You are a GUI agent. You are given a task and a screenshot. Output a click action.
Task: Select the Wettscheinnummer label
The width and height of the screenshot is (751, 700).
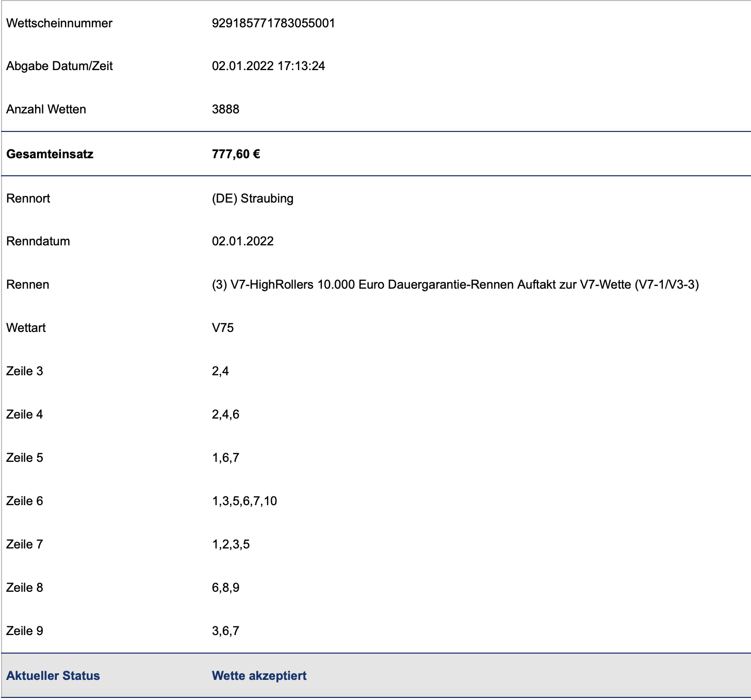pyautogui.click(x=59, y=23)
